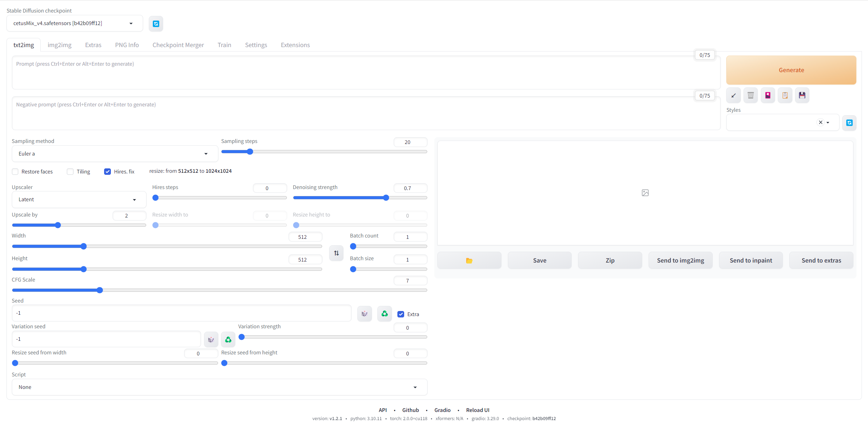The height and width of the screenshot is (435, 868).
Task: Adjust the Sampling steps slider
Action: click(x=324, y=152)
